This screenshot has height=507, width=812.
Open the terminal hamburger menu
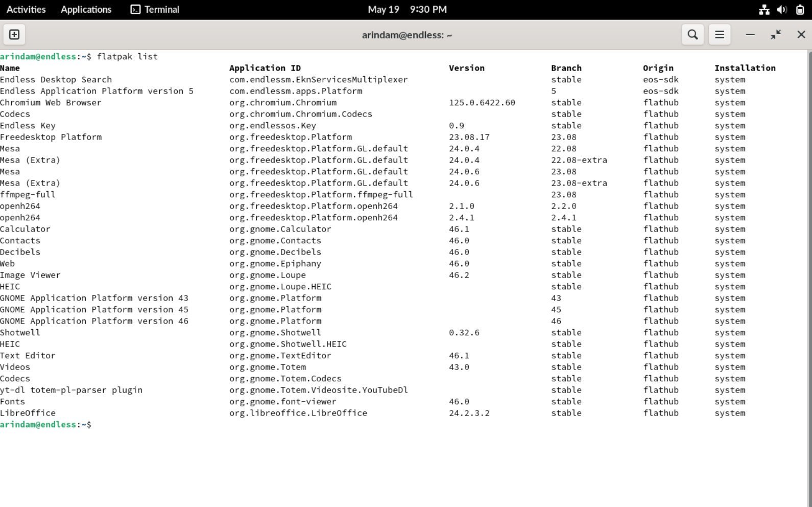[x=719, y=35]
